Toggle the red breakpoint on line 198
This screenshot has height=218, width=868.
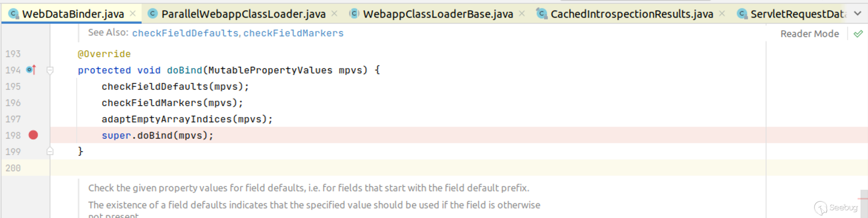tap(33, 135)
